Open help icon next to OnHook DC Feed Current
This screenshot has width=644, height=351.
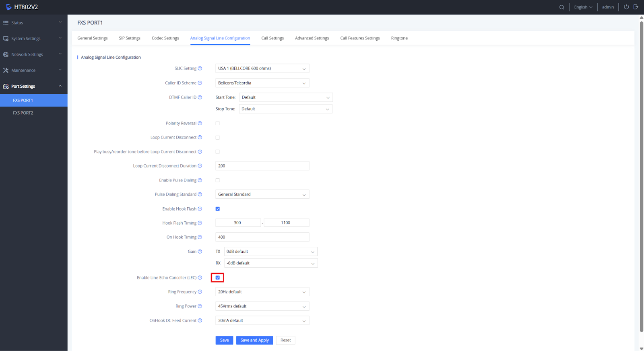pos(200,320)
